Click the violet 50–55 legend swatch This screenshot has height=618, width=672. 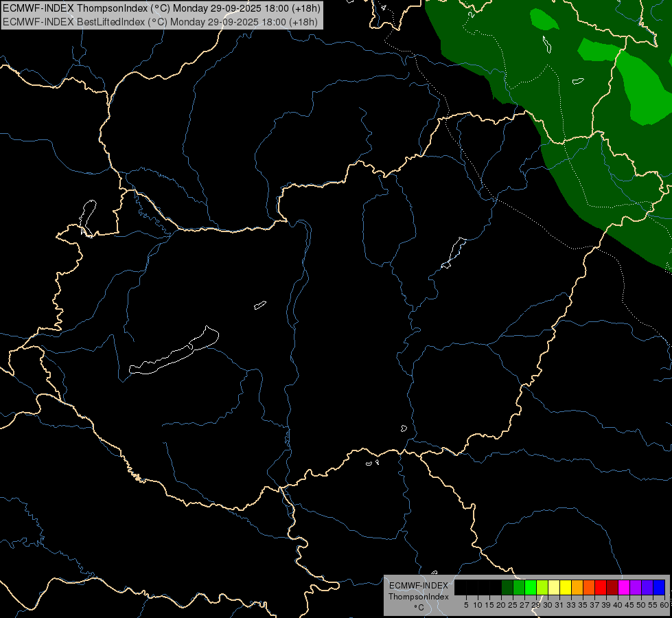click(x=647, y=587)
